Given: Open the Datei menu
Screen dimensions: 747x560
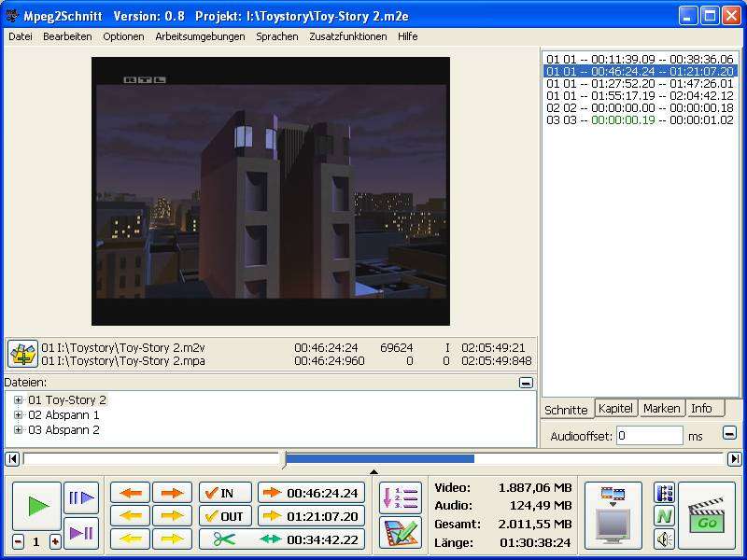Looking at the screenshot, I should tap(21, 36).
